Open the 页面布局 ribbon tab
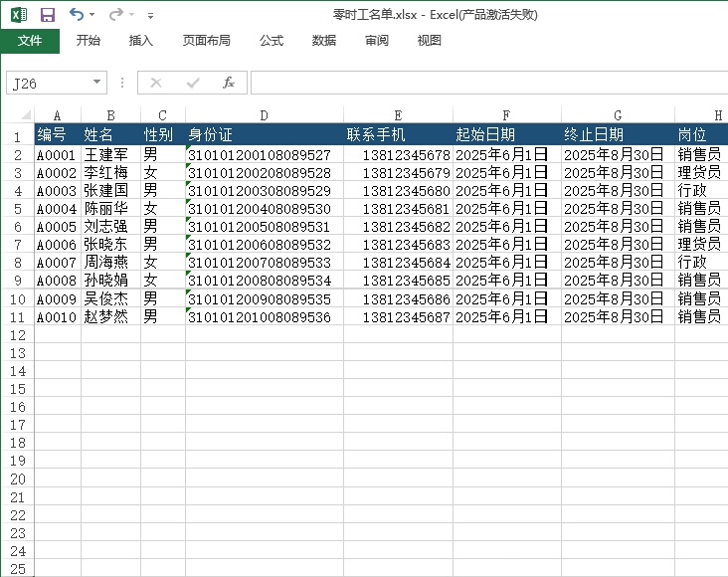Screen dimensions: 728x577 pos(206,41)
